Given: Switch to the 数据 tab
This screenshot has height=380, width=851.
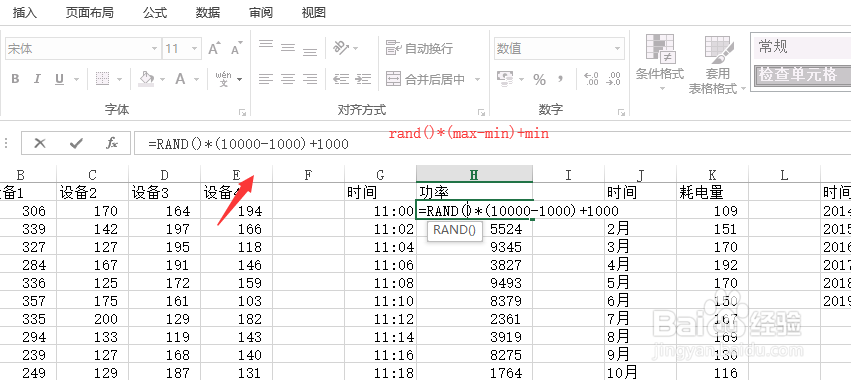Looking at the screenshot, I should coord(208,12).
